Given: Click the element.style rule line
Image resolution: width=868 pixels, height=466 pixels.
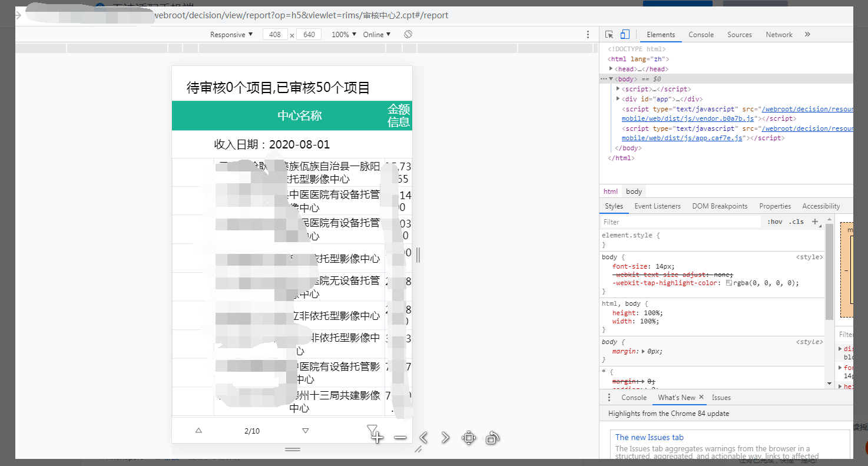Looking at the screenshot, I should click(631, 235).
